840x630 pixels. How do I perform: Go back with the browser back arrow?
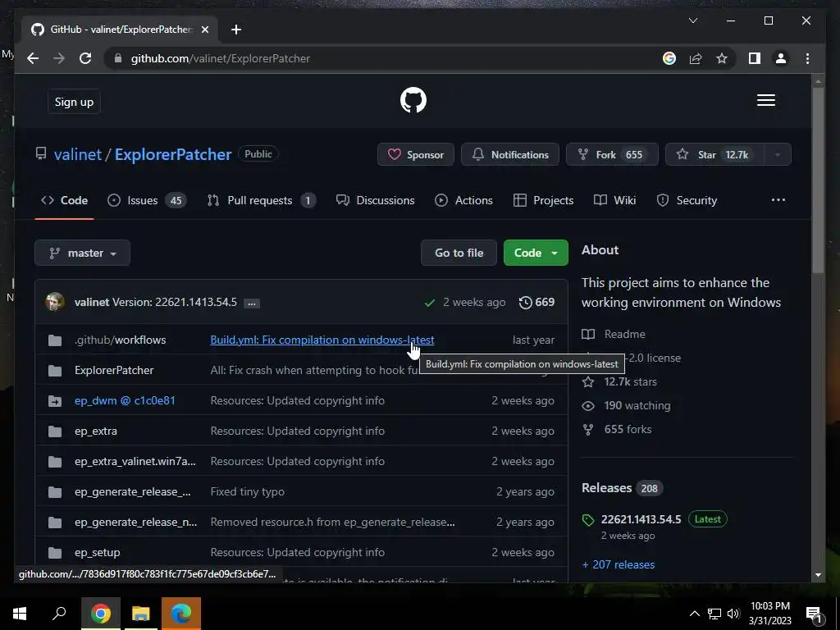click(x=33, y=58)
